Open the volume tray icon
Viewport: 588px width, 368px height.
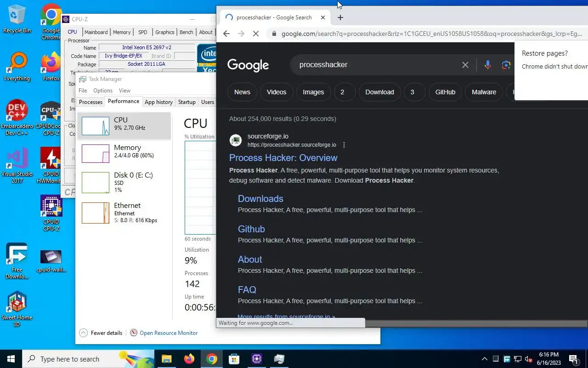pyautogui.click(x=529, y=359)
